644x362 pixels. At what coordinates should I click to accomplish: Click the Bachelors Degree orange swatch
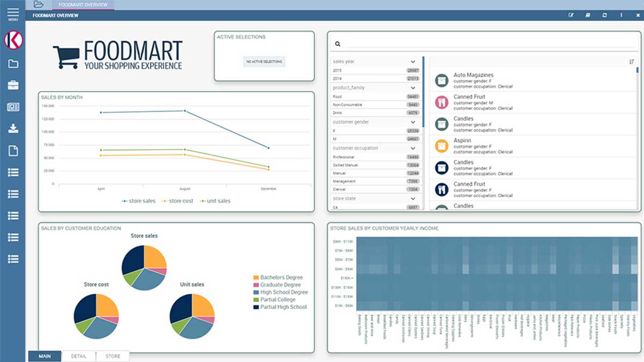pos(256,277)
